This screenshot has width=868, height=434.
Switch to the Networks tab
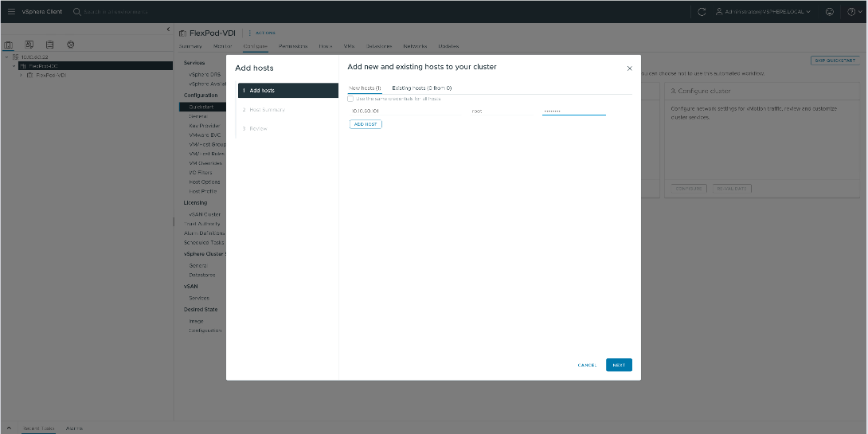[415, 46]
